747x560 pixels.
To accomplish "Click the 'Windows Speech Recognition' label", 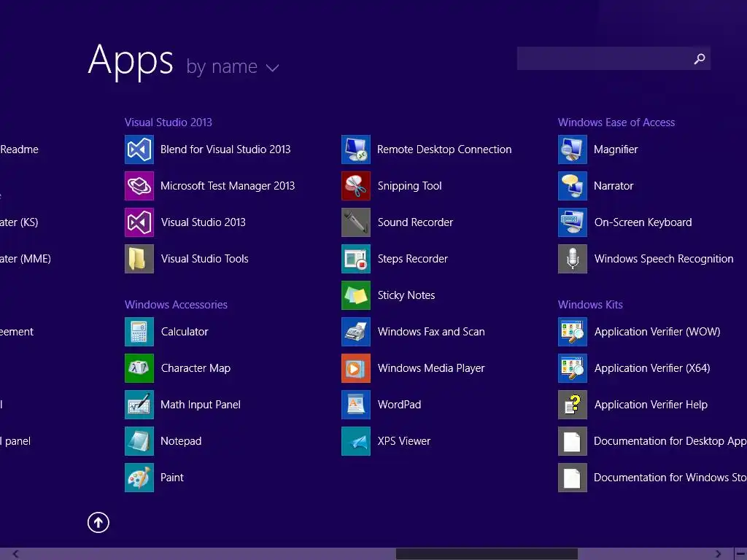I will pos(664,259).
